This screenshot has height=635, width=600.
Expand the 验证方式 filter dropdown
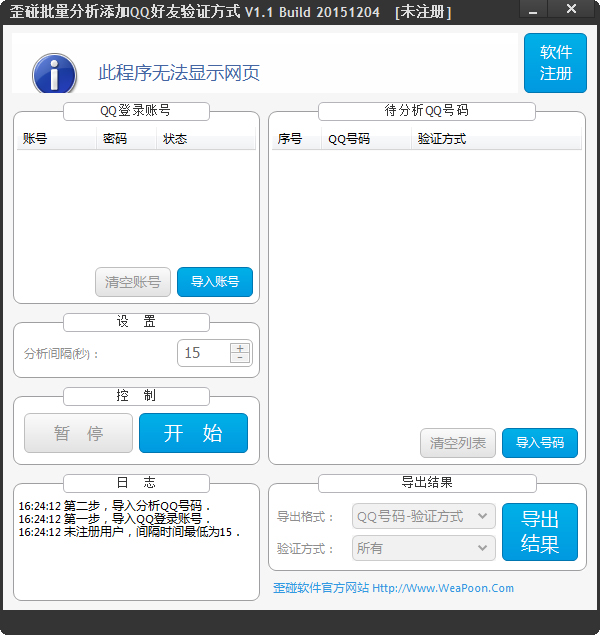424,548
